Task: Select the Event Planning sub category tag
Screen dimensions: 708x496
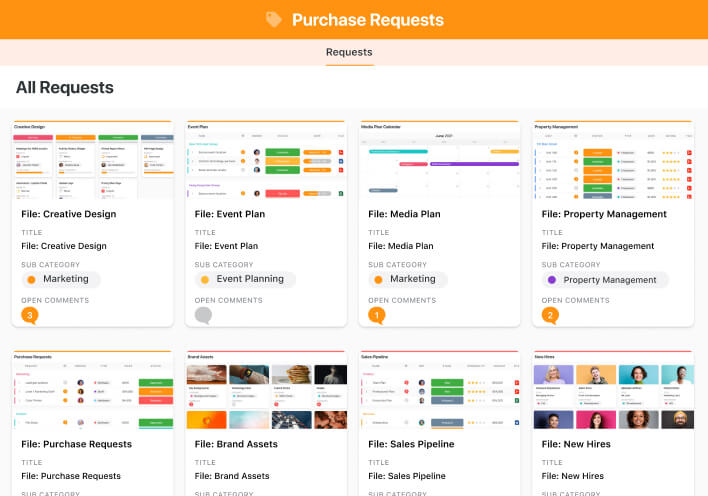Action: tap(245, 279)
